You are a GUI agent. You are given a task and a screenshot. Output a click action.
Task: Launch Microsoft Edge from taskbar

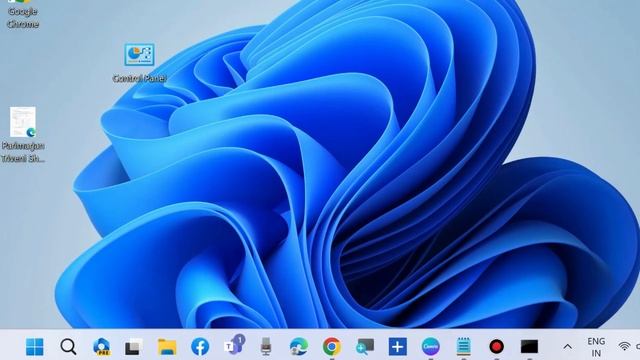[299, 347]
